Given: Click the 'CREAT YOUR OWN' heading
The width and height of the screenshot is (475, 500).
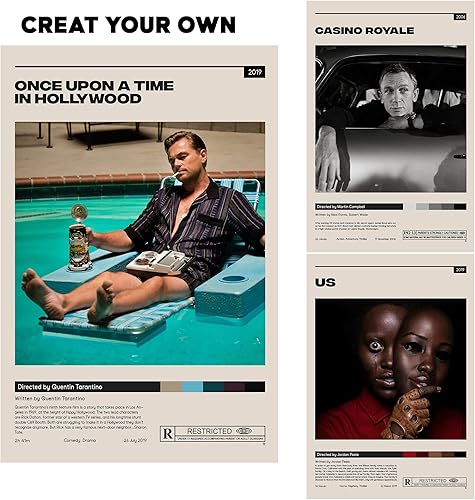Looking at the screenshot, I should point(128,25).
